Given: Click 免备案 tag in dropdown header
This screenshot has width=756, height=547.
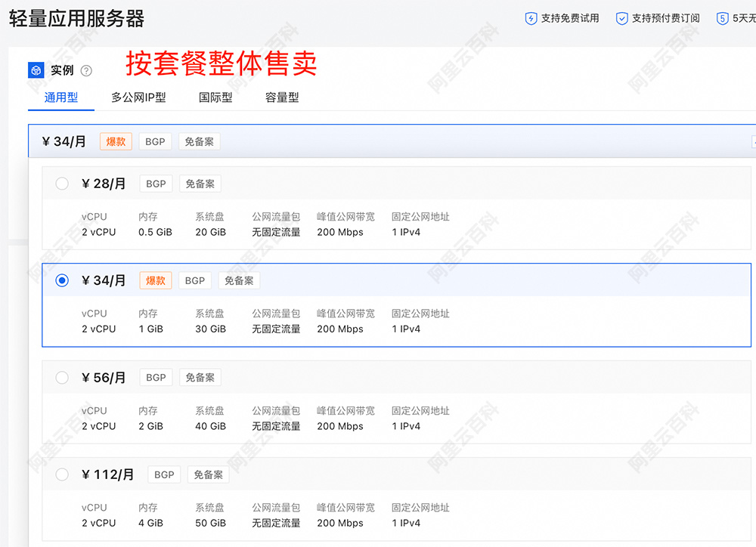Looking at the screenshot, I should point(199,142).
